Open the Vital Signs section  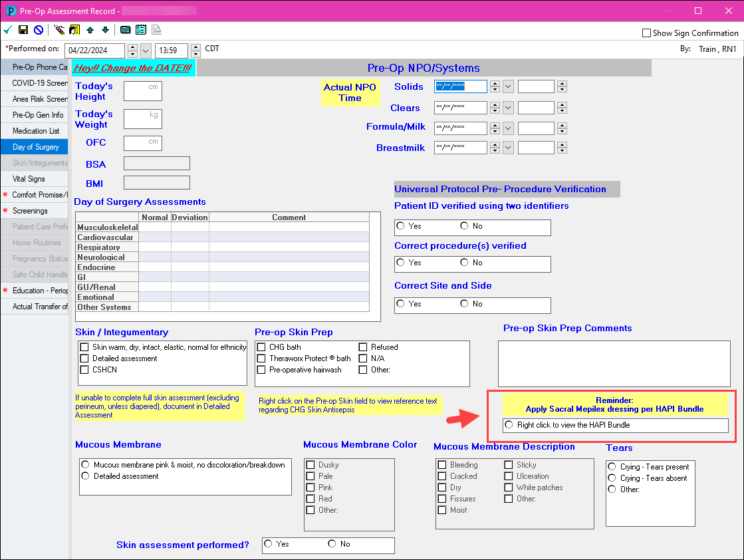(x=35, y=178)
